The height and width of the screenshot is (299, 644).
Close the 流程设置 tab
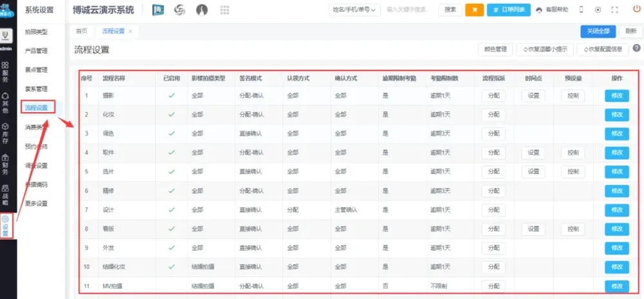coord(131,31)
